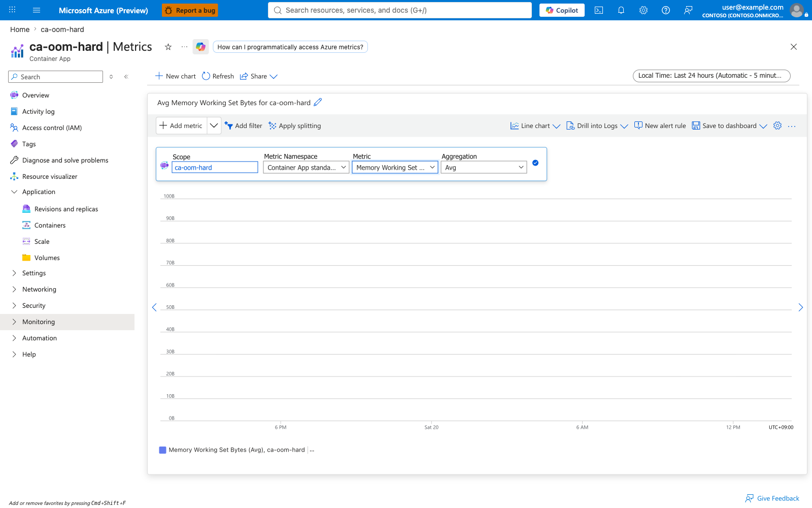812x508 pixels.
Task: Open the portal hamburger menu
Action: pos(37,10)
